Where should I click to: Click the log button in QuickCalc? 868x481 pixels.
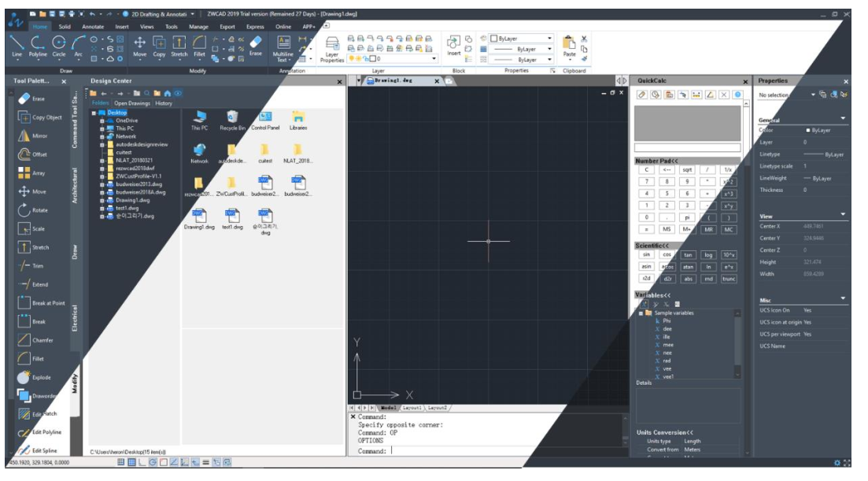[708, 255]
